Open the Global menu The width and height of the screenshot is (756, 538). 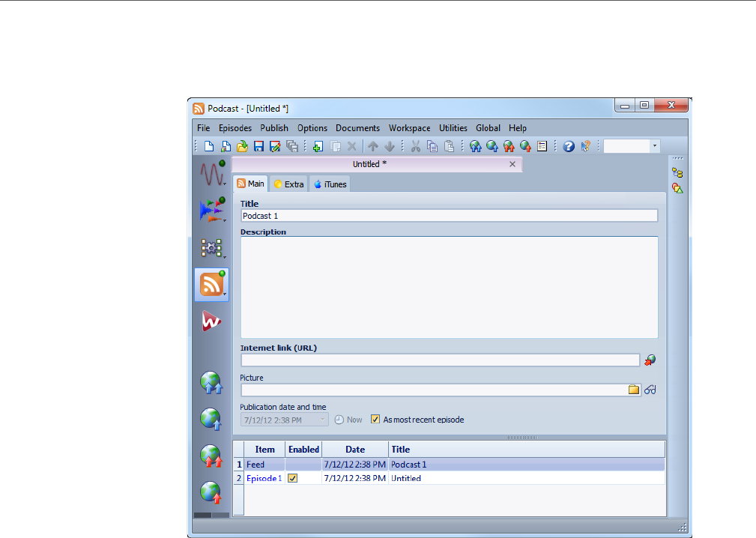pos(488,127)
